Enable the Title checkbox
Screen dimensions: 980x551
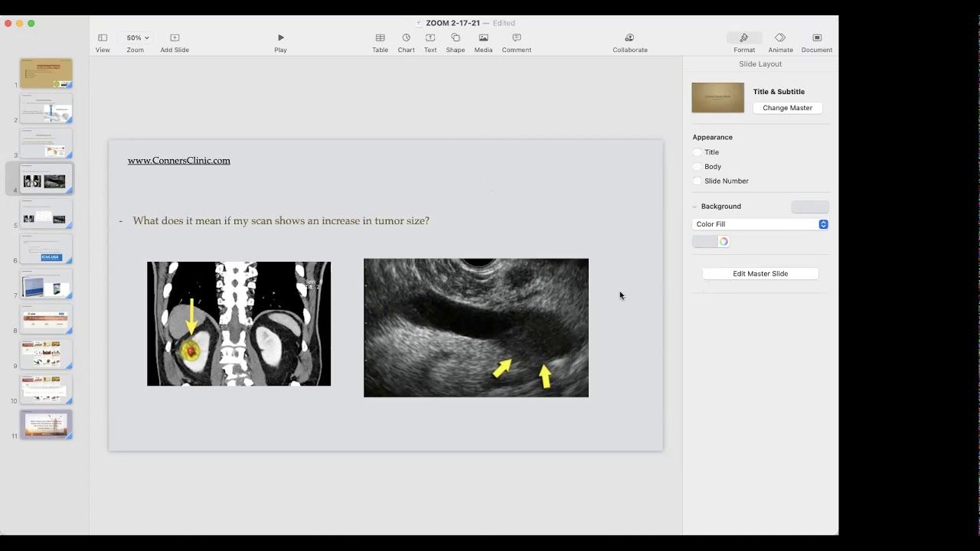pos(697,152)
